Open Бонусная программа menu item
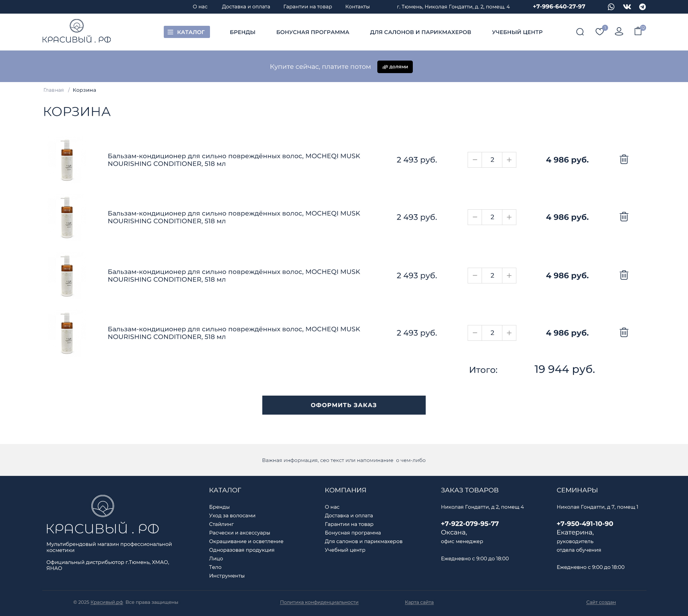Screen dimensions: 688x616 tap(312, 32)
